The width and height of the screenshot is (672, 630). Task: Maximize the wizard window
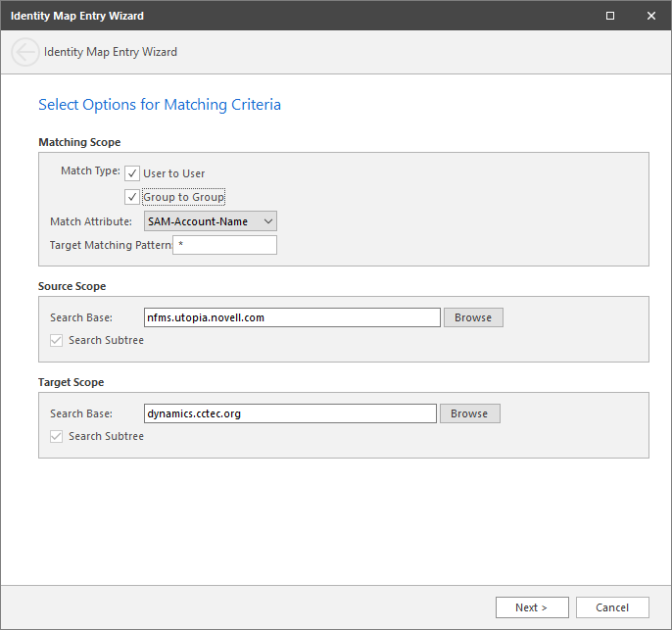click(x=610, y=16)
